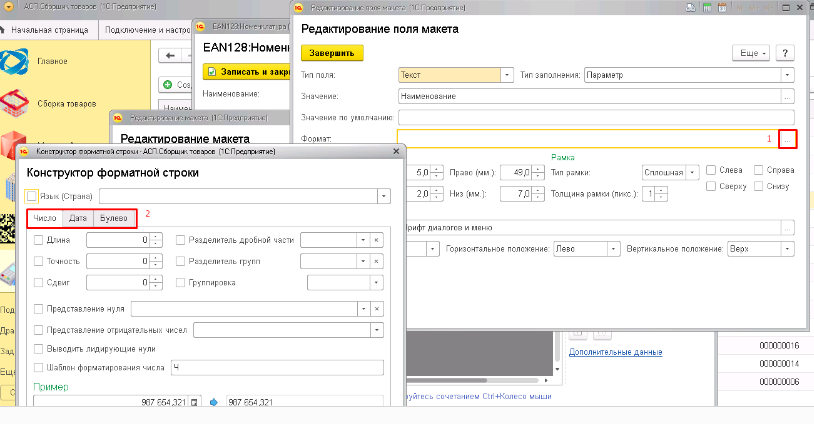This screenshot has height=424, width=814.
Task: Increase the Точность stepper value
Action: tap(156, 258)
